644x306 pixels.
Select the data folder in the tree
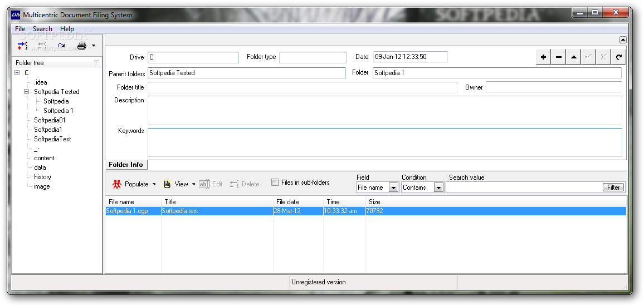pyautogui.click(x=40, y=167)
